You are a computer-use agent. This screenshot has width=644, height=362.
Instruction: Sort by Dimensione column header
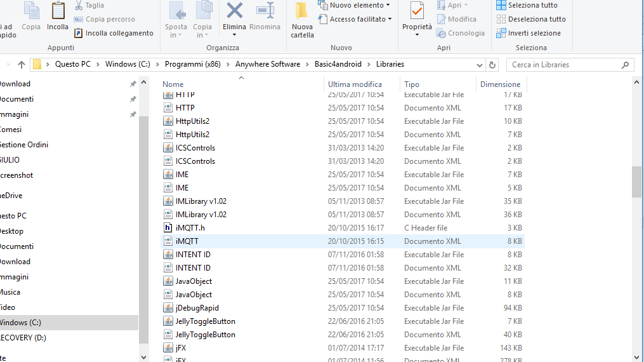500,84
